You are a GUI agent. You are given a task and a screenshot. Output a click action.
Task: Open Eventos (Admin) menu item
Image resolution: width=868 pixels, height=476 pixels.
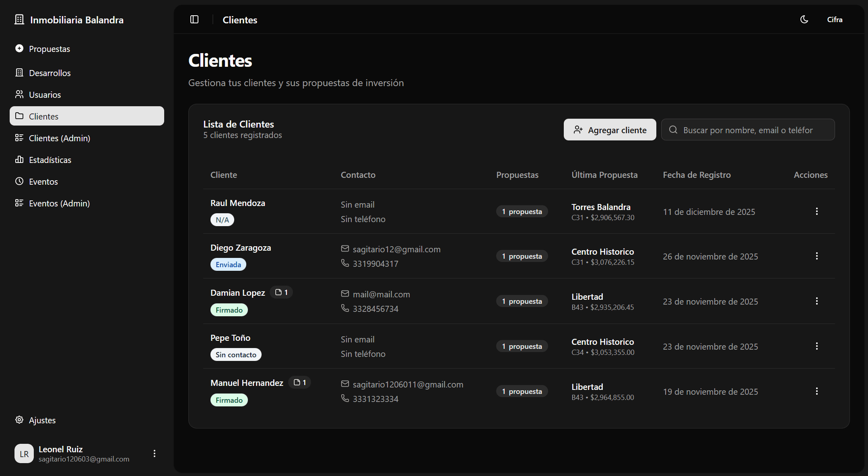click(x=60, y=204)
